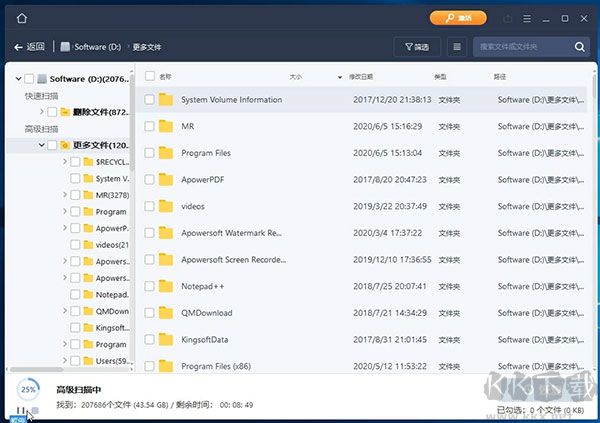Check the System Volume Information folder checkbox
Viewport: 600px width, 423px height.
tap(150, 100)
